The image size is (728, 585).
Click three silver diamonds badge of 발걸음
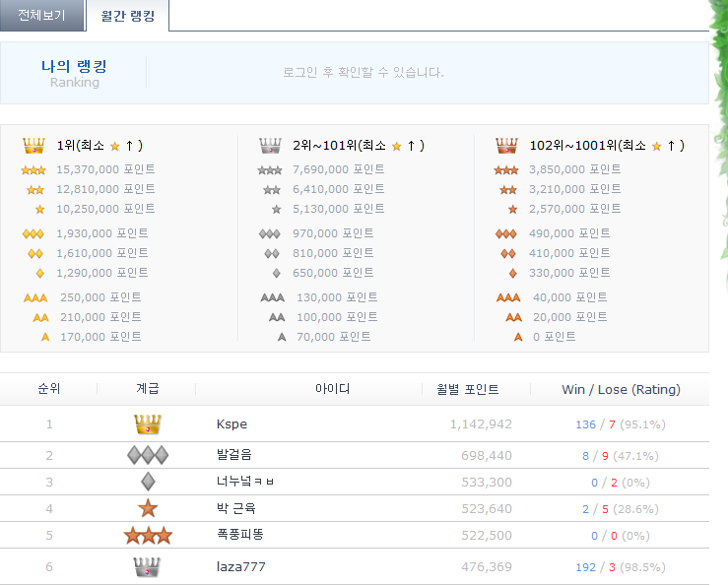pos(147,455)
